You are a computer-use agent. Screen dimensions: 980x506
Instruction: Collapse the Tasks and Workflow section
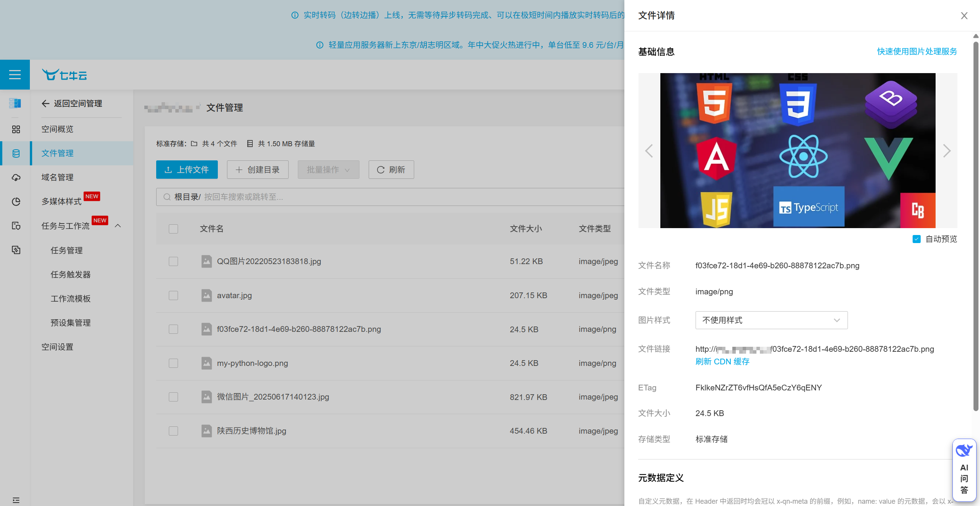pos(118,226)
